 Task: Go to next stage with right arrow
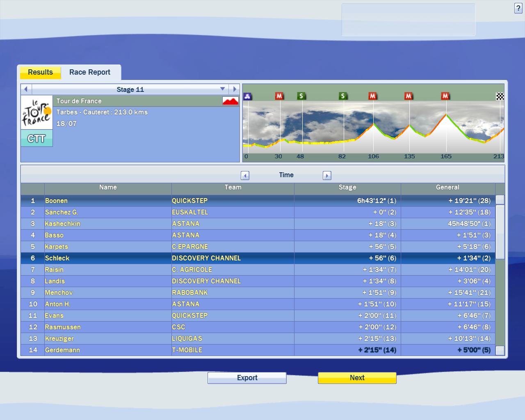click(x=235, y=89)
